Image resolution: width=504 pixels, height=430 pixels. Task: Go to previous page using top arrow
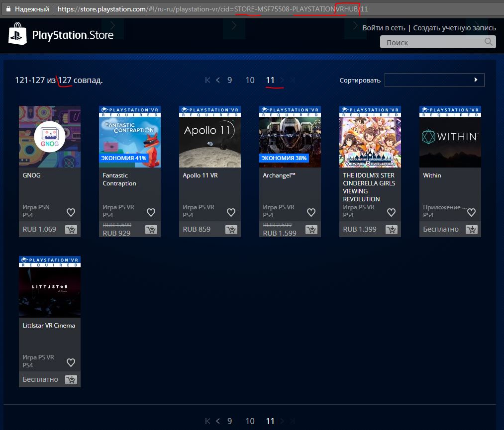[218, 80]
